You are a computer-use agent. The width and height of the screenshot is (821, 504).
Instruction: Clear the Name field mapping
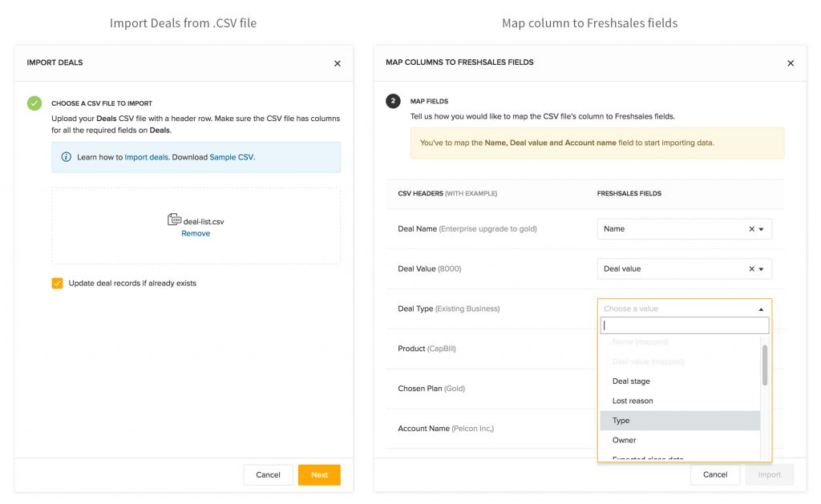(751, 228)
